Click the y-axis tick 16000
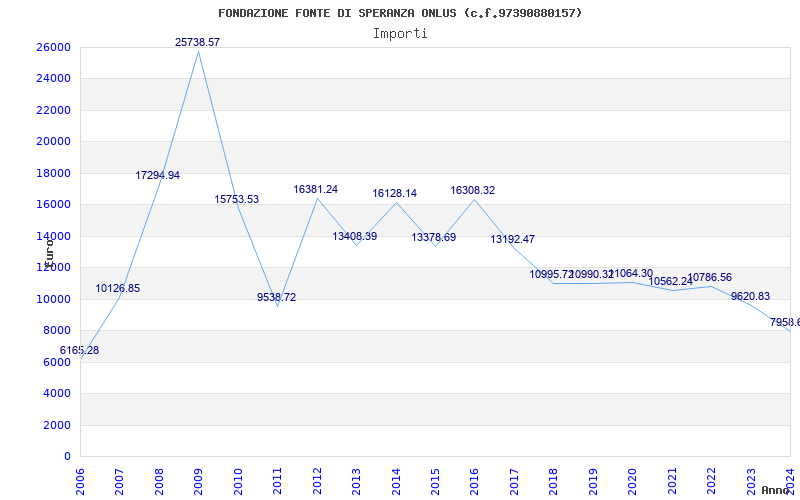 coord(53,205)
